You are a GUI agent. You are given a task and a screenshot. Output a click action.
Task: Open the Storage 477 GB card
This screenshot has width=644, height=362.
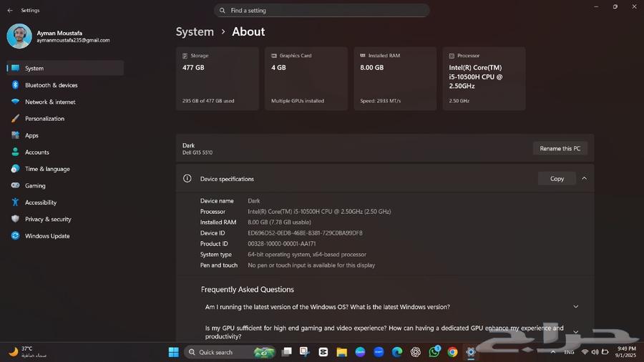coord(218,79)
